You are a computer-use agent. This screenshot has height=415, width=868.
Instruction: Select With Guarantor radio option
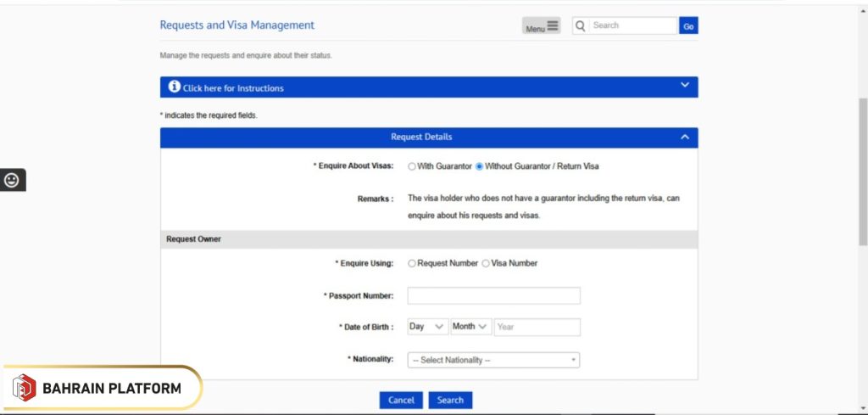point(412,166)
